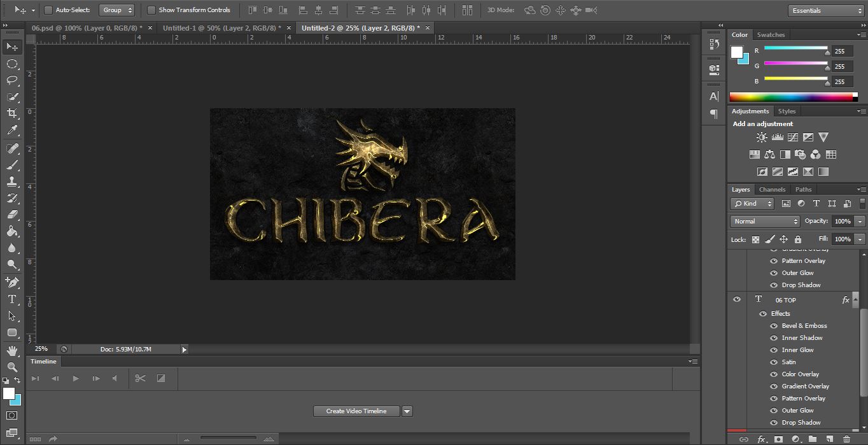Add a Brightness/Contrast adjustment
868x445 pixels.
pyautogui.click(x=762, y=137)
